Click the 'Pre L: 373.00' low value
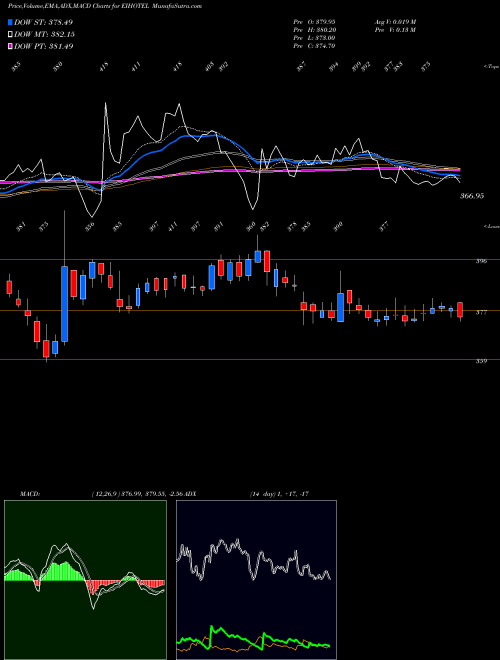 pyautogui.click(x=314, y=38)
